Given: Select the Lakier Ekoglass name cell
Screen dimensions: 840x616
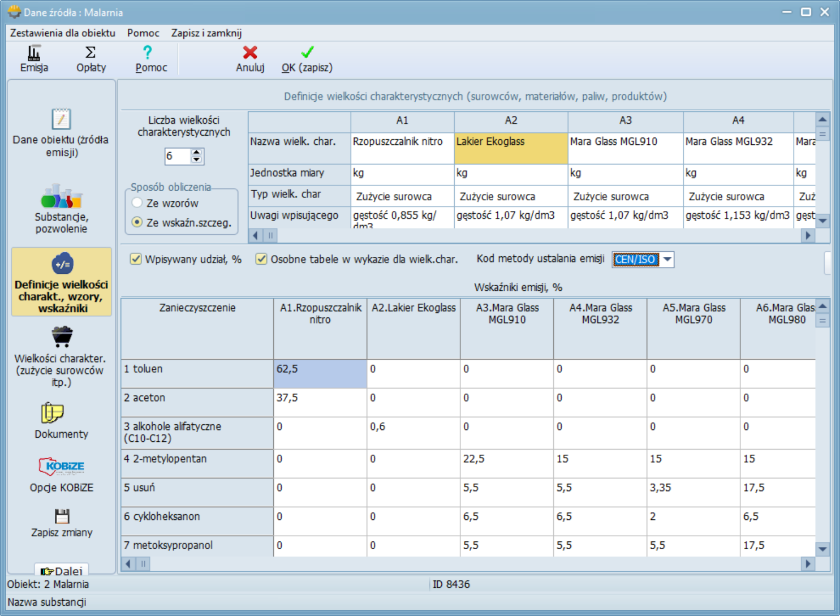Looking at the screenshot, I should [511, 148].
